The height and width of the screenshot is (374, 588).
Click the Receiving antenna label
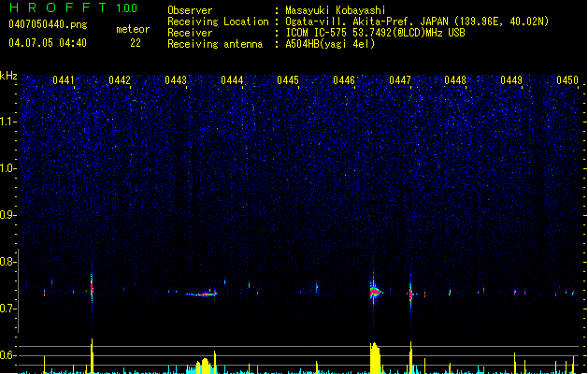click(x=215, y=44)
